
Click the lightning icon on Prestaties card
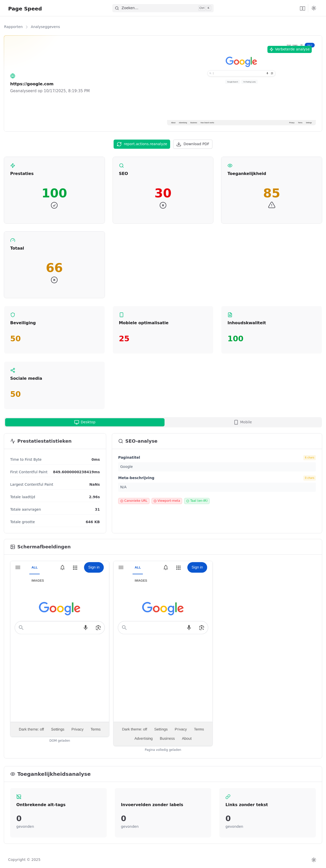(x=13, y=166)
